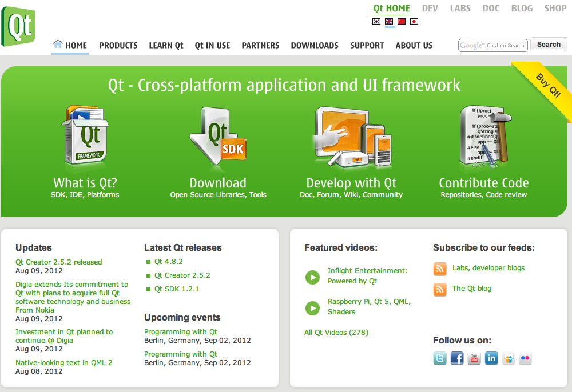Go to the HOME menu item
Image resolution: width=572 pixels, height=392 pixels.
tap(70, 46)
